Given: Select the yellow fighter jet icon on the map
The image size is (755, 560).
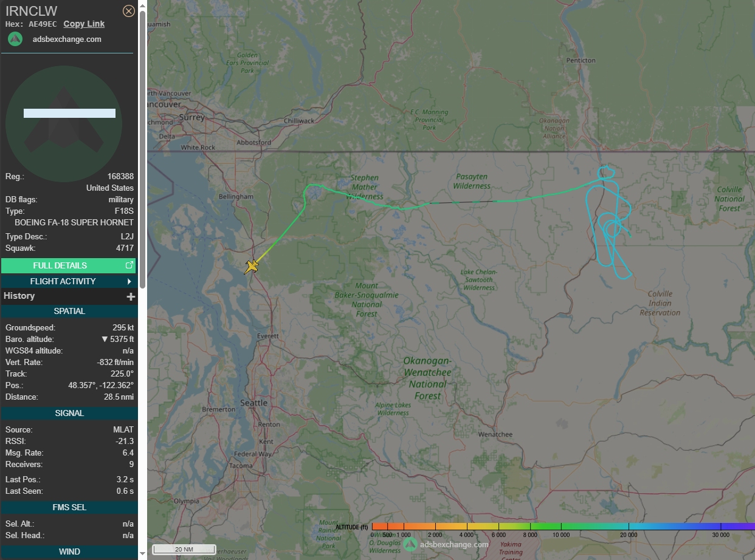Looking at the screenshot, I should (252, 267).
